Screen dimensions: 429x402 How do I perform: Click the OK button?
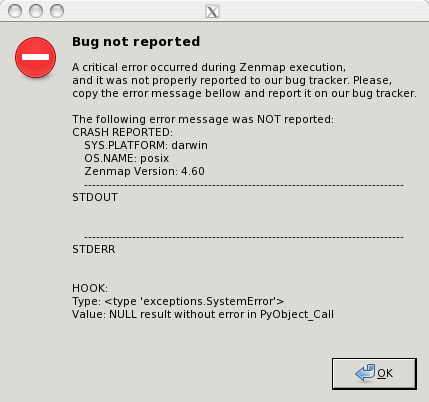374,373
